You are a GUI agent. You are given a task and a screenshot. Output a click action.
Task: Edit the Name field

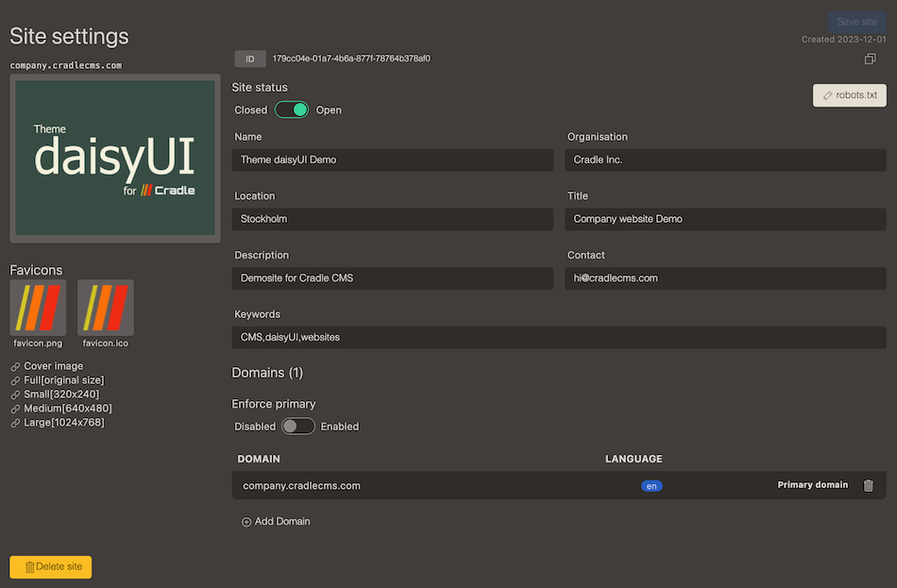393,160
